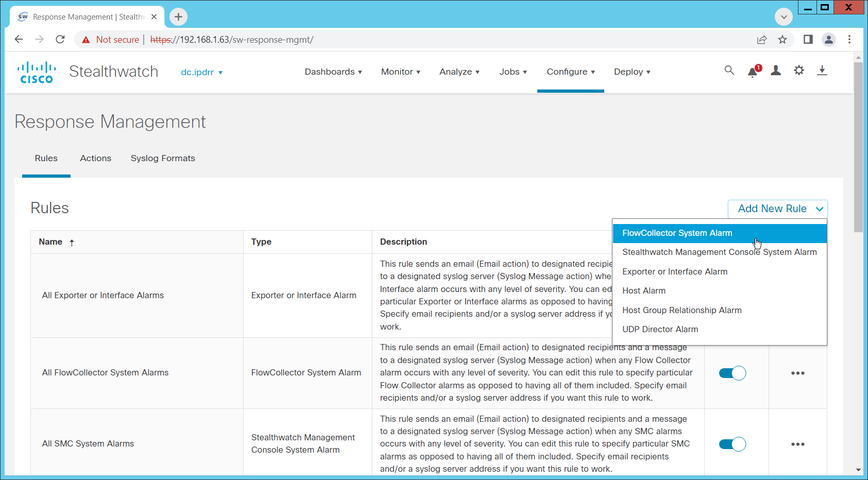Image resolution: width=868 pixels, height=480 pixels.
Task: Click the All FlowCollector System Alarms rule name
Action: coord(105,373)
